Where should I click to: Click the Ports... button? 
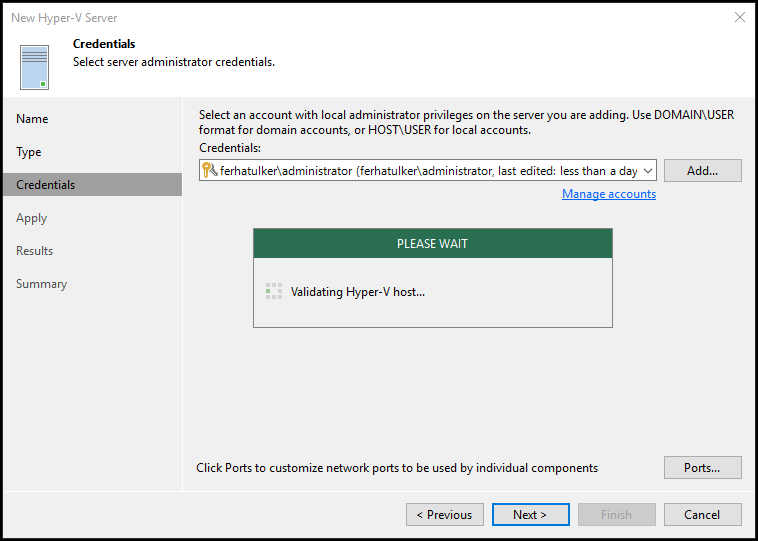pyautogui.click(x=702, y=468)
